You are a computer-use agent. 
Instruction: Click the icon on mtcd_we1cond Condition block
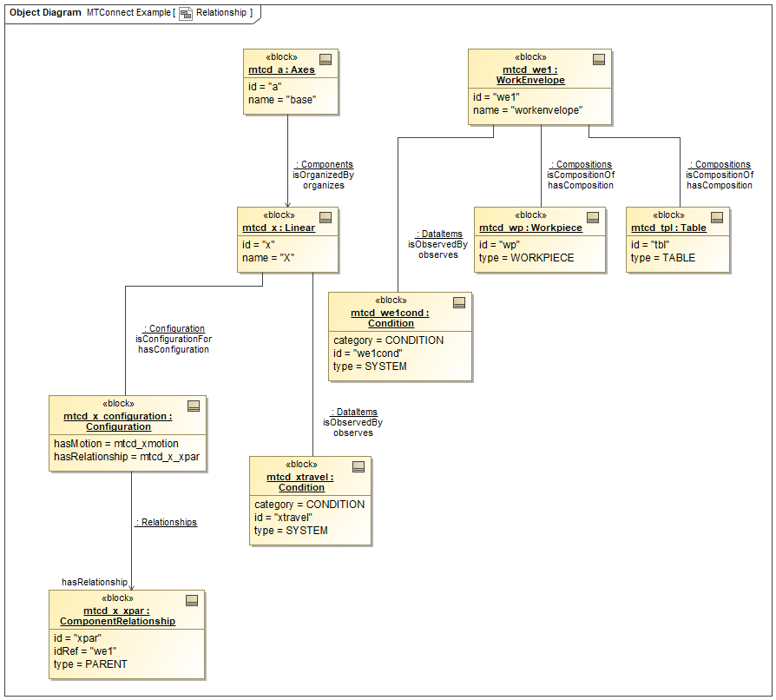[x=459, y=303]
